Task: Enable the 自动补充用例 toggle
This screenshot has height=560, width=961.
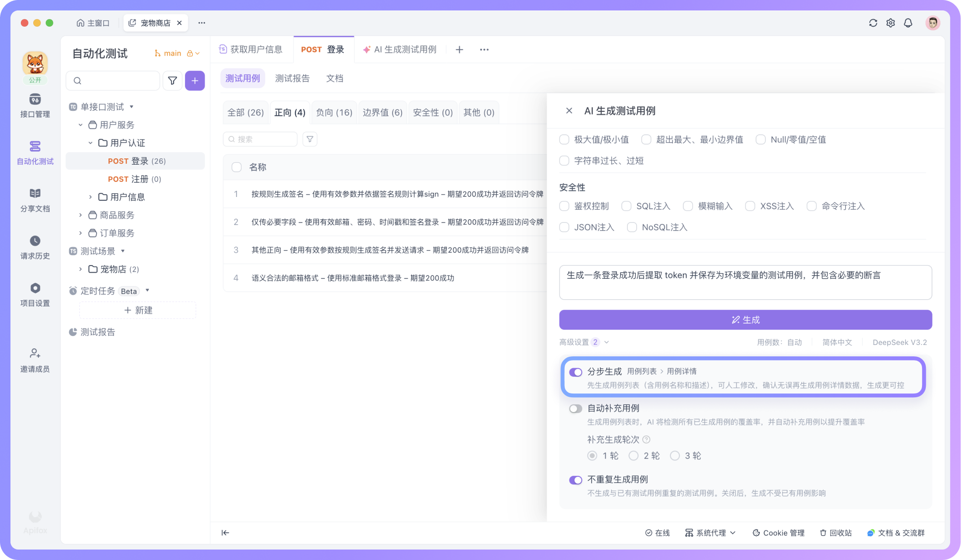Action: point(575,408)
